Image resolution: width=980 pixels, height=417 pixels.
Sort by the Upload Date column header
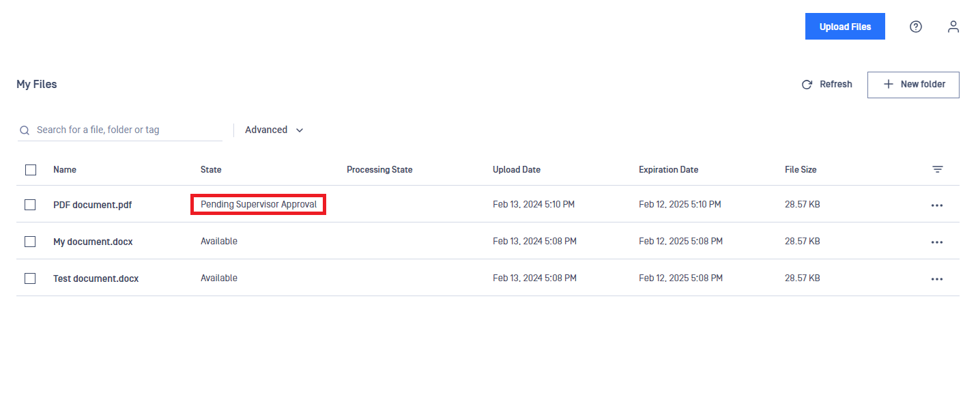click(517, 169)
